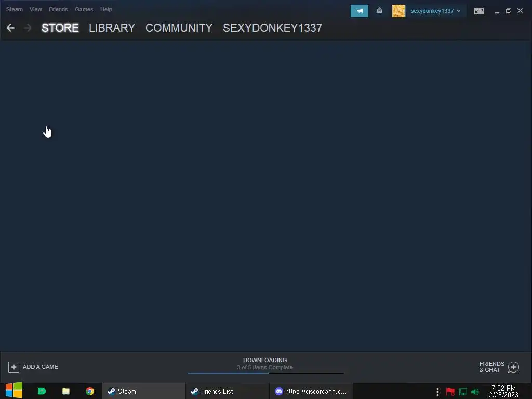Click the download progress bar
The height and width of the screenshot is (399, 532).
(x=266, y=373)
